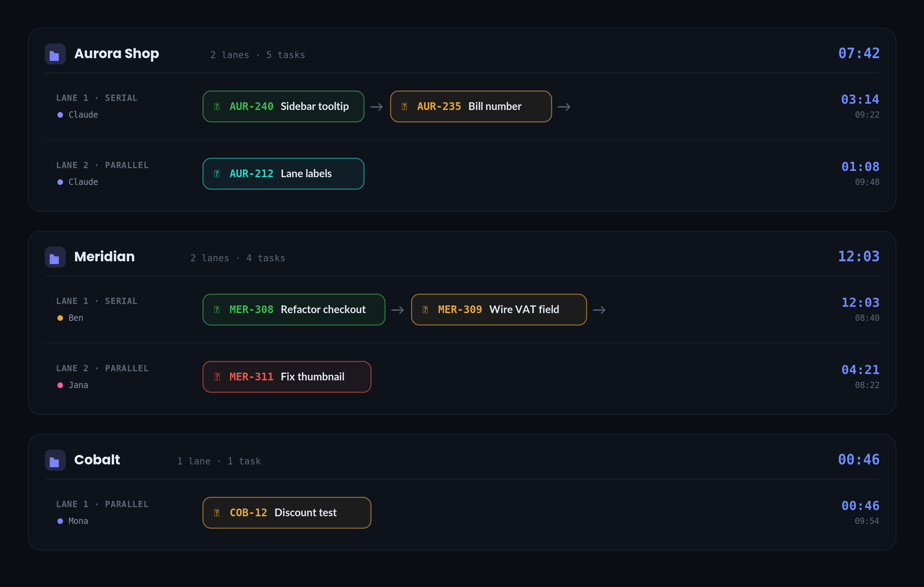Viewport: 924px width, 587px height.
Task: Click Jana's pink assignee dot
Action: point(60,385)
